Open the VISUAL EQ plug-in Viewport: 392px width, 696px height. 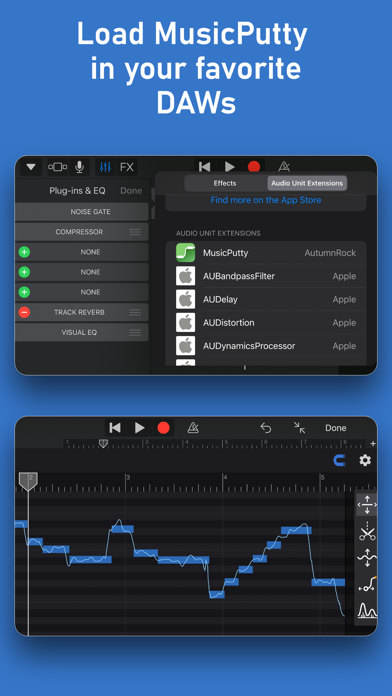82,332
